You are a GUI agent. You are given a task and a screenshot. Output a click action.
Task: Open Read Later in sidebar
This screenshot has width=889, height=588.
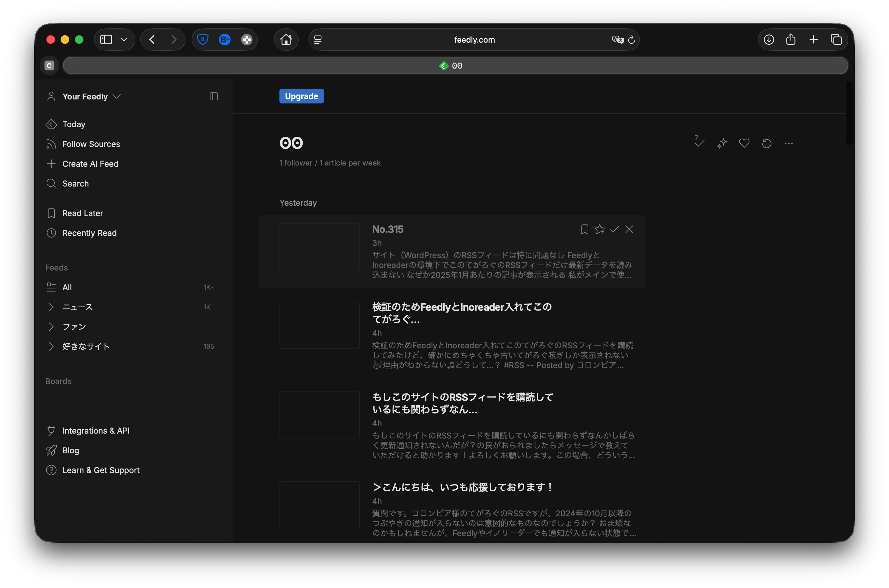[x=83, y=213]
